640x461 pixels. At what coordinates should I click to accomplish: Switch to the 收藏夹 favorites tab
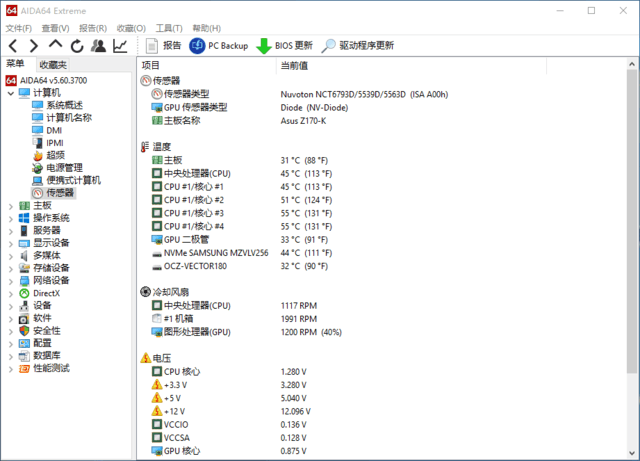(x=53, y=65)
